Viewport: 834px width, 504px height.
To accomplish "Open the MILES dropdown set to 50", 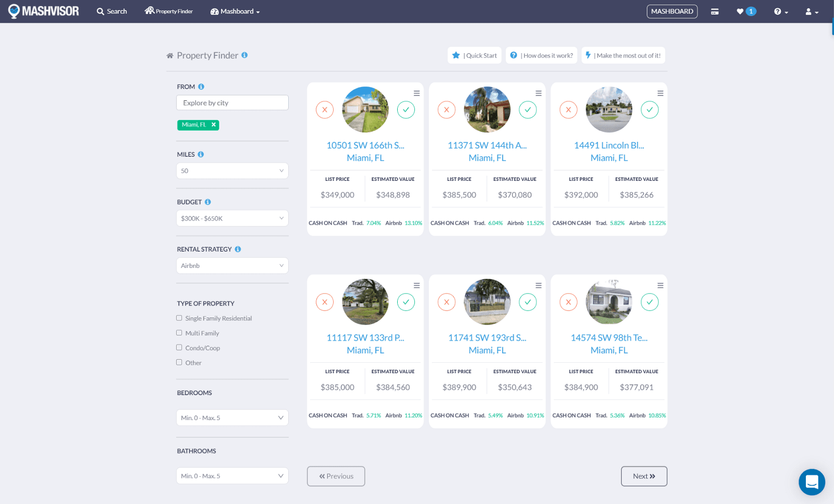I will 232,170.
